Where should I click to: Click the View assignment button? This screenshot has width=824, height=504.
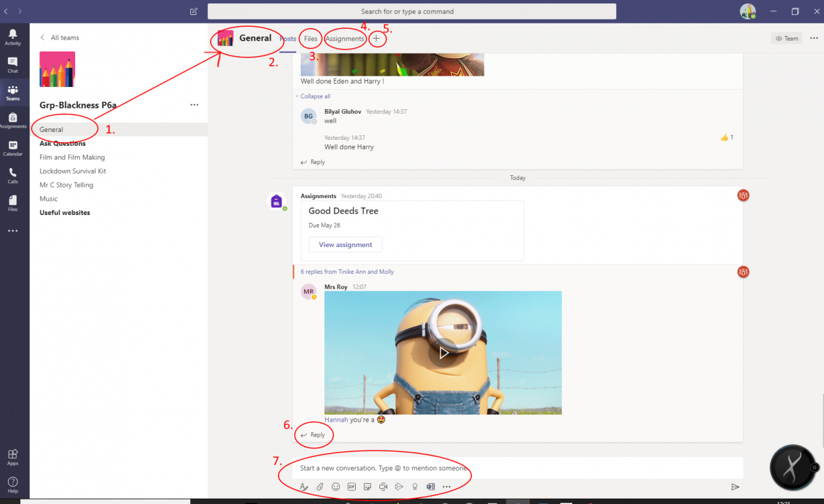coord(345,244)
